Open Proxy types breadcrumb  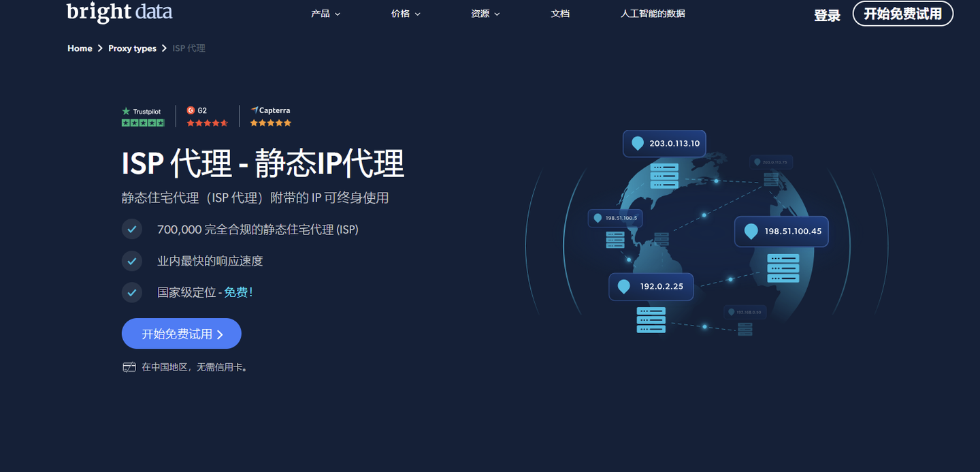pyautogui.click(x=132, y=48)
